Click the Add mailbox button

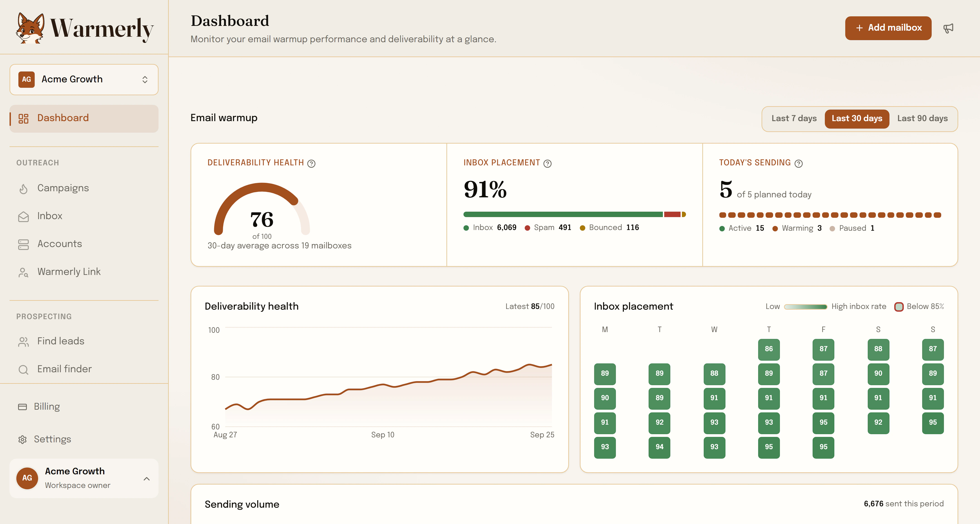tap(888, 28)
